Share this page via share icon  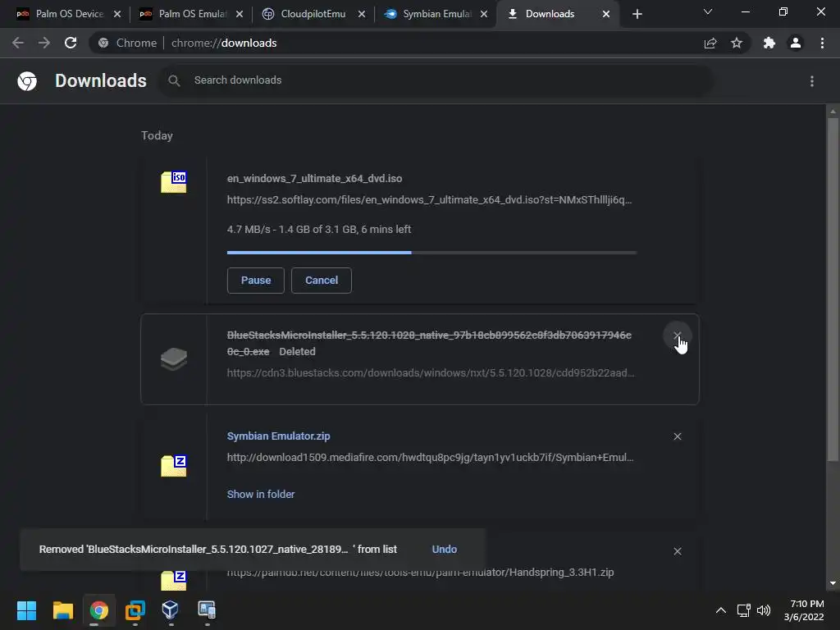pyautogui.click(x=710, y=43)
